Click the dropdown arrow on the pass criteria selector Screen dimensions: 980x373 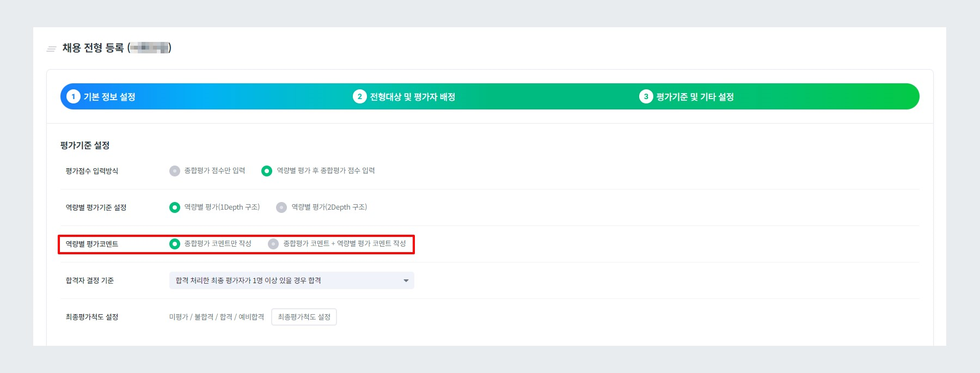[x=406, y=281]
